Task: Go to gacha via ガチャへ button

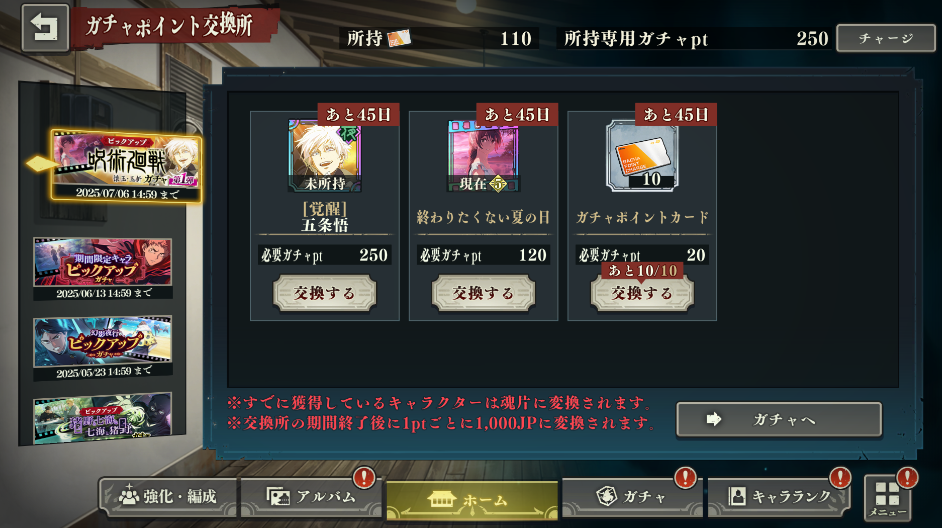Action: click(779, 419)
